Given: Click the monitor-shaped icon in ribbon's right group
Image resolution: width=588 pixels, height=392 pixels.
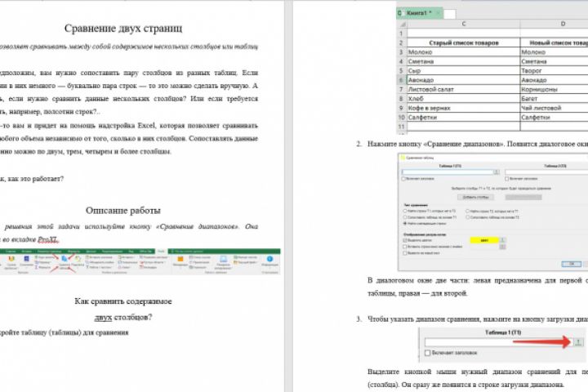Looking at the screenshot, I should (223, 259).
